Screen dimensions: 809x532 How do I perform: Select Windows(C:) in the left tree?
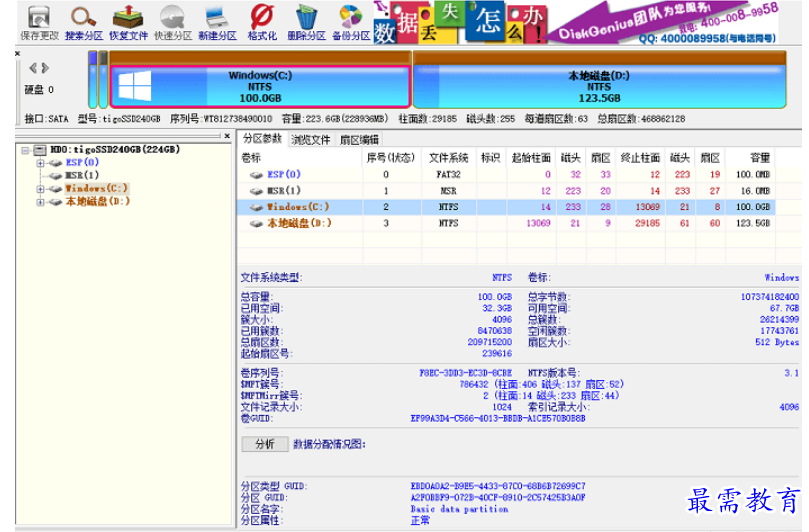tap(96, 188)
